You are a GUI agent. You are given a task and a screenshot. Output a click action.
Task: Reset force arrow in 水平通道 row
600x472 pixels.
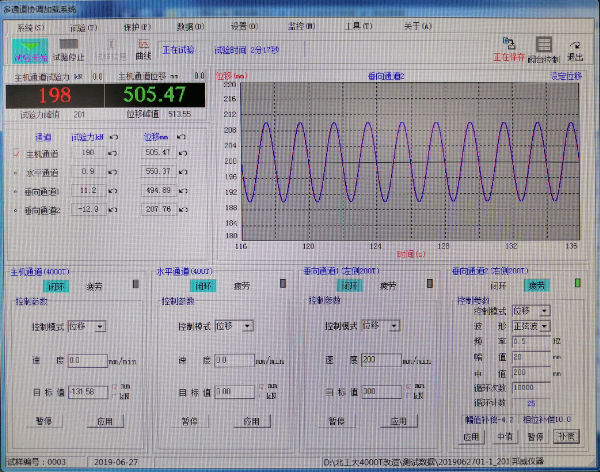click(112, 172)
